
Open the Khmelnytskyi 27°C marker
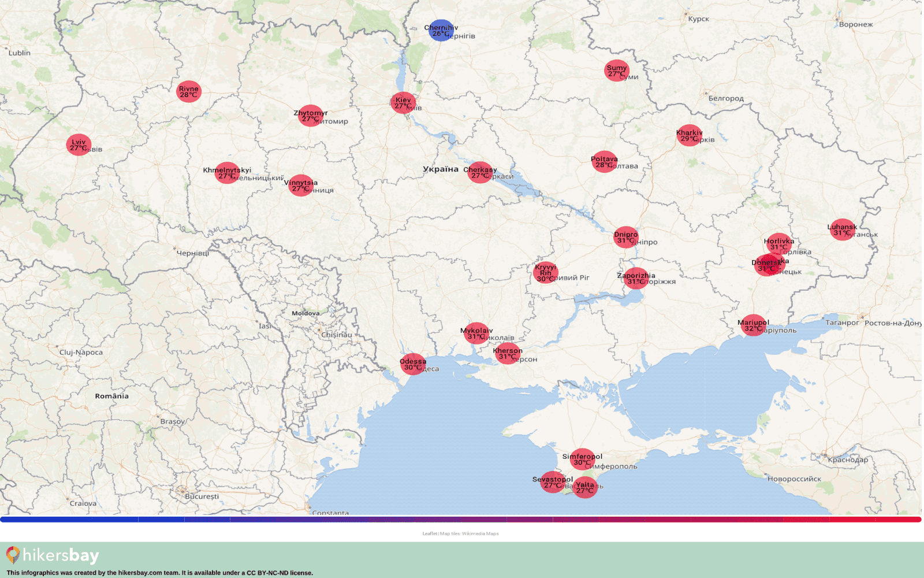coord(227,173)
